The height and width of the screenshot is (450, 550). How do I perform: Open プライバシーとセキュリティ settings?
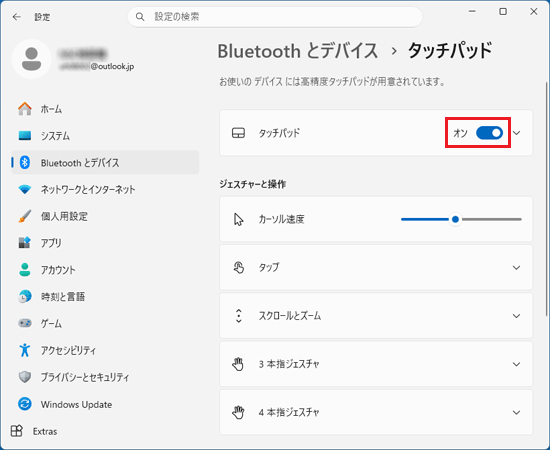click(x=105, y=377)
